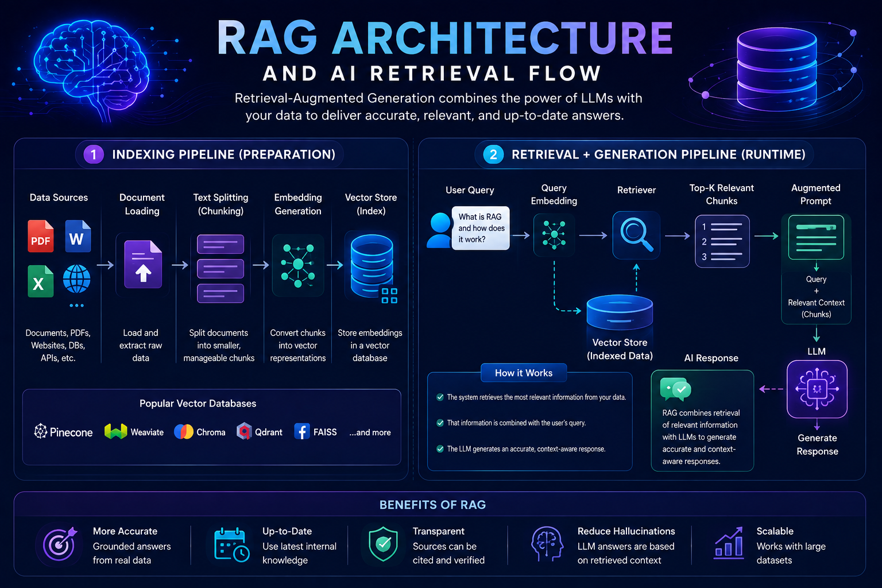Screen dimensions: 882x588
Task: Click the large database stack illustration
Action: coord(776,68)
